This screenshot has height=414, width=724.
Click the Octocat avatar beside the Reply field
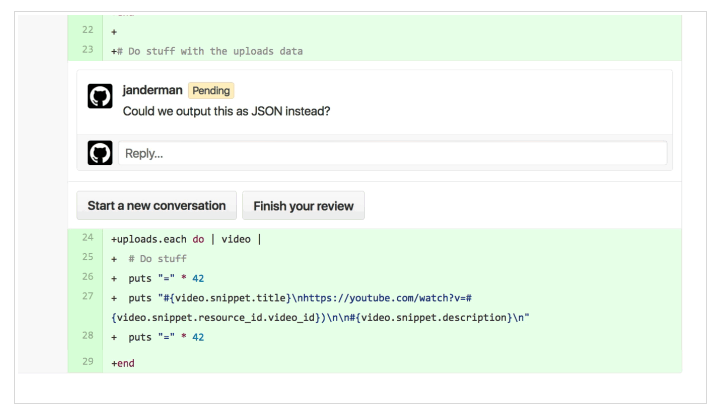pyautogui.click(x=100, y=153)
